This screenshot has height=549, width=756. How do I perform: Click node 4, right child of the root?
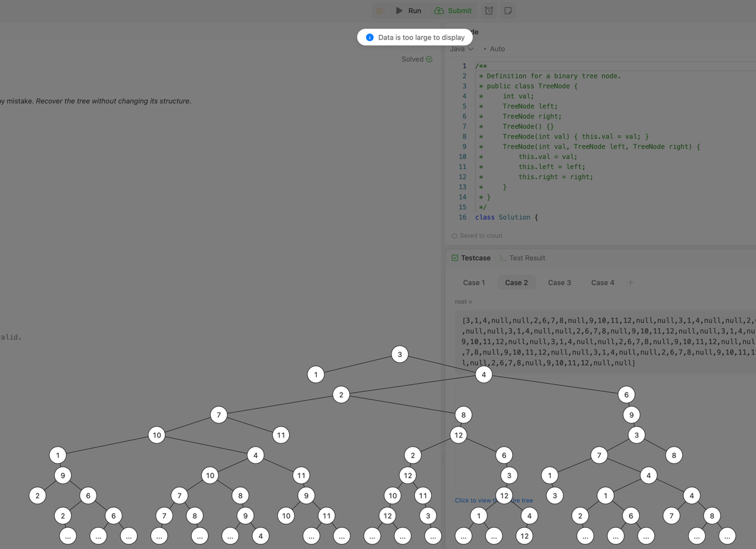[484, 374]
